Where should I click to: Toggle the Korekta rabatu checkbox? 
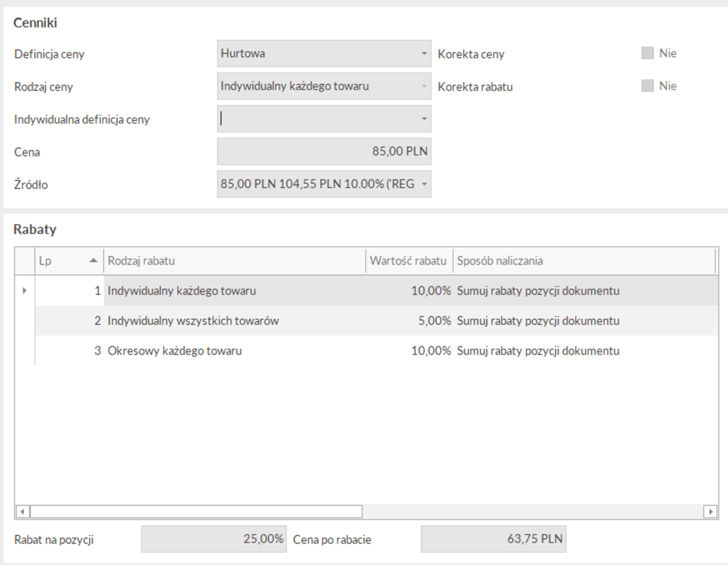click(x=647, y=86)
